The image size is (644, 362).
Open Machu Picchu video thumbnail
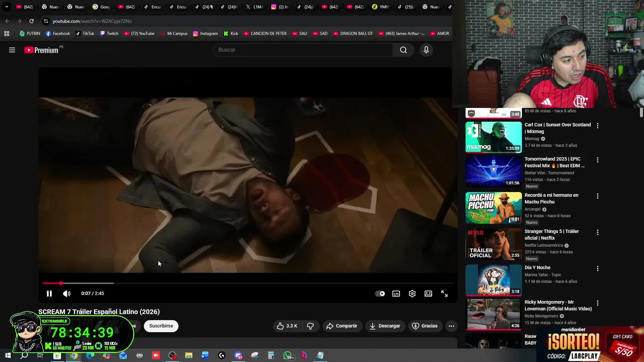point(494,207)
